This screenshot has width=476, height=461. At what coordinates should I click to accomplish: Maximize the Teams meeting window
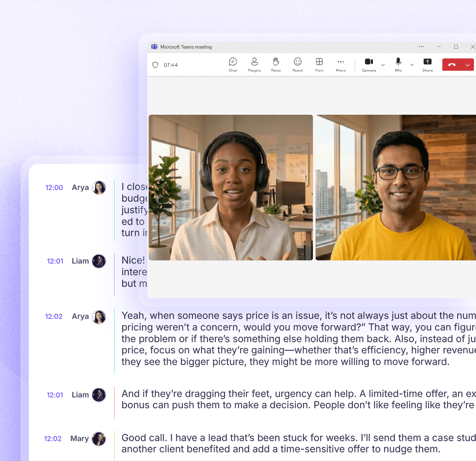coord(456,47)
